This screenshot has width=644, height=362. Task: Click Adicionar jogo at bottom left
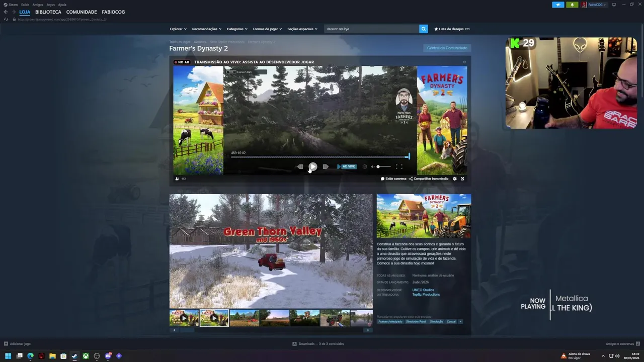(17, 344)
